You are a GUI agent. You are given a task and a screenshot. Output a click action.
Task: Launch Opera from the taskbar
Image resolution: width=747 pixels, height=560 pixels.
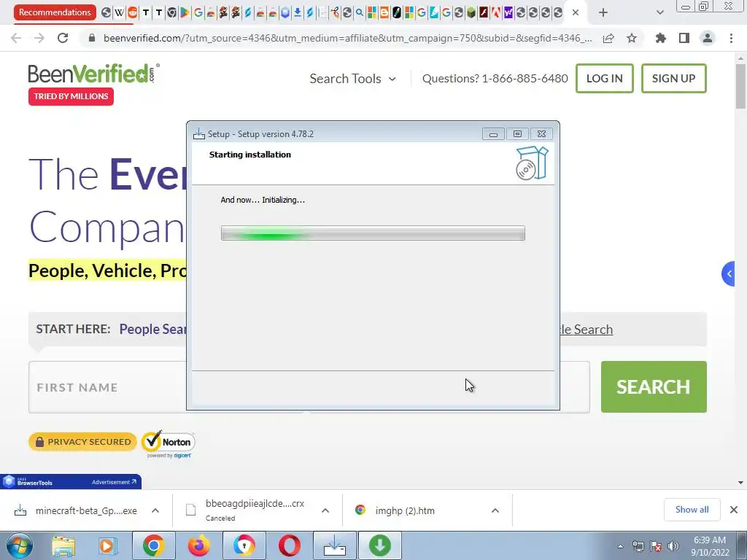(x=289, y=545)
